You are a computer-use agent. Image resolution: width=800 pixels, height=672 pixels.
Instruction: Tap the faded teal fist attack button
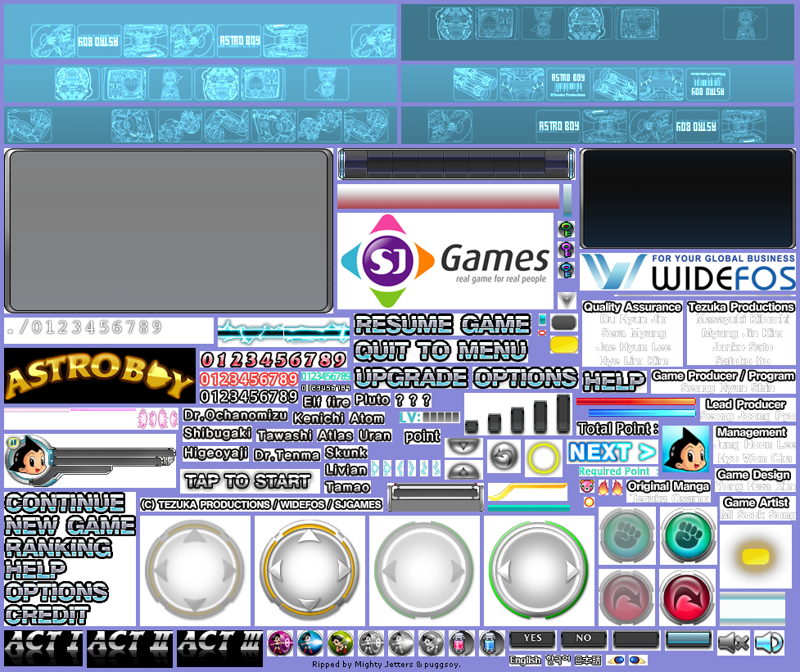click(x=626, y=535)
